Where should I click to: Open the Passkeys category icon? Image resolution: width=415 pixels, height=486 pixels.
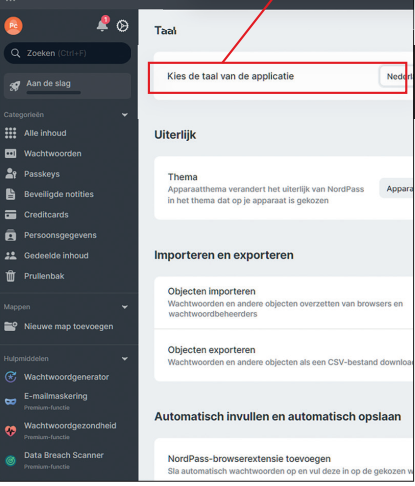10,174
